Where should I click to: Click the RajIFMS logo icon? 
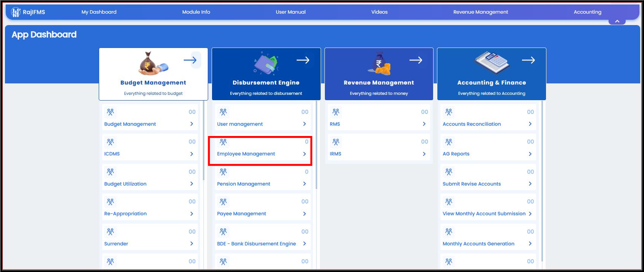tap(16, 12)
